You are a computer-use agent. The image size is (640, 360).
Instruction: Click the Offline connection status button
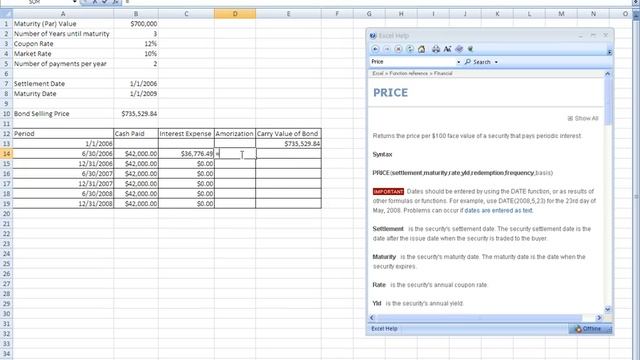590,329
